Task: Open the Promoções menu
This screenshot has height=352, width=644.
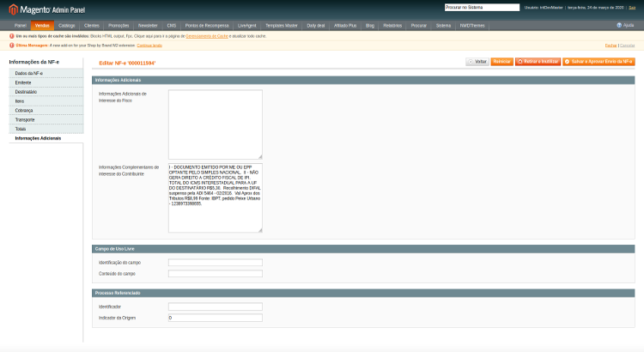Action: tap(118, 26)
